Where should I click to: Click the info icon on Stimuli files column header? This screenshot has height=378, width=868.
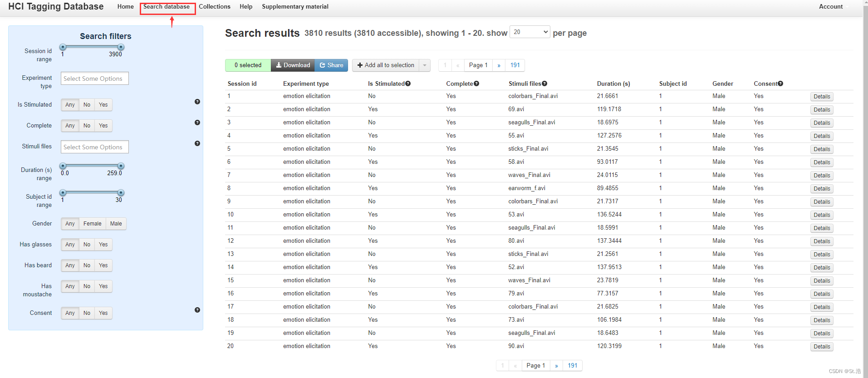[544, 83]
